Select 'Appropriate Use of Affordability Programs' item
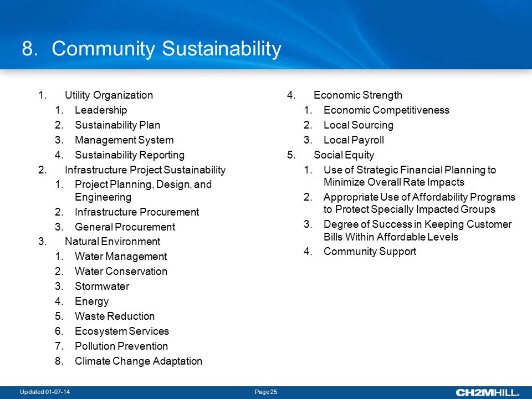The width and height of the screenshot is (532, 399). (x=420, y=203)
